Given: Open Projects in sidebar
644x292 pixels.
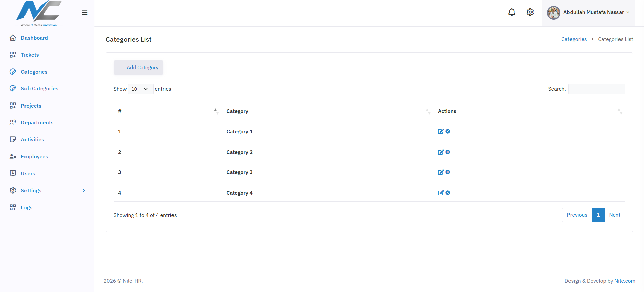Looking at the screenshot, I should (31, 106).
